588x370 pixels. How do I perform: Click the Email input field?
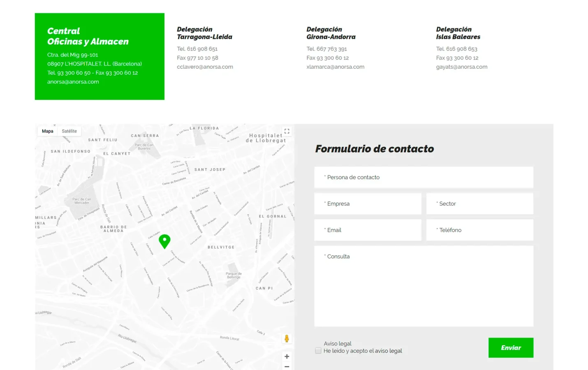pyautogui.click(x=368, y=230)
